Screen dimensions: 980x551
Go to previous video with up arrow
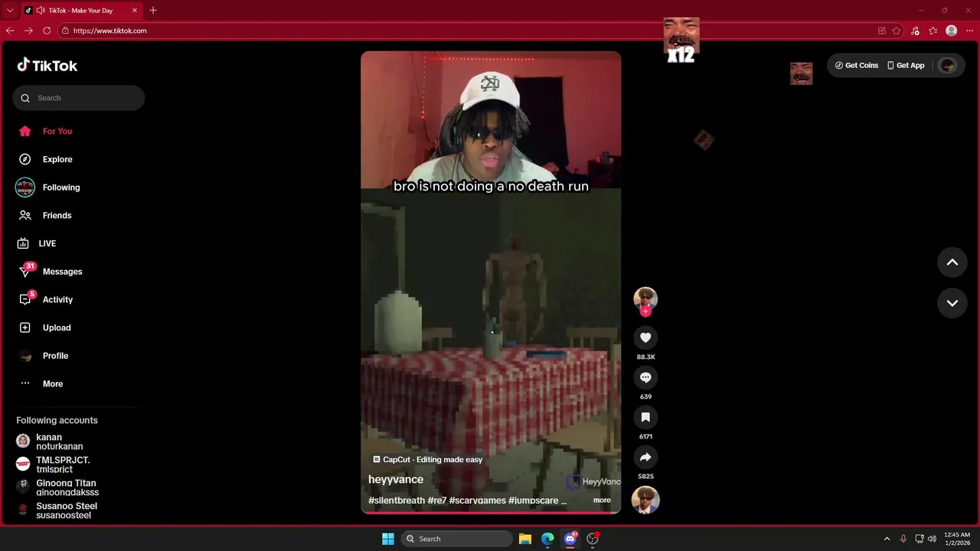(952, 262)
